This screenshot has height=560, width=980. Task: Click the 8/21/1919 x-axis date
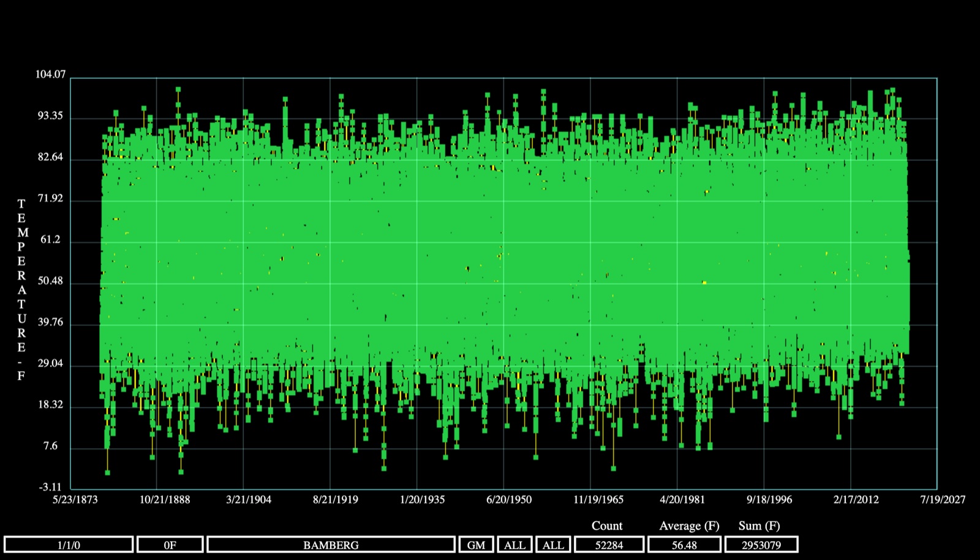pyautogui.click(x=336, y=499)
